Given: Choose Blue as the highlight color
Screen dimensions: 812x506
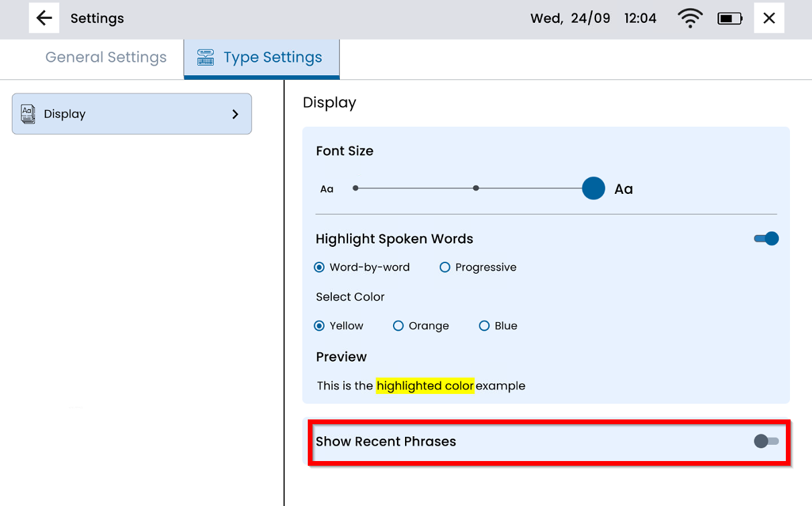Looking at the screenshot, I should pos(484,326).
